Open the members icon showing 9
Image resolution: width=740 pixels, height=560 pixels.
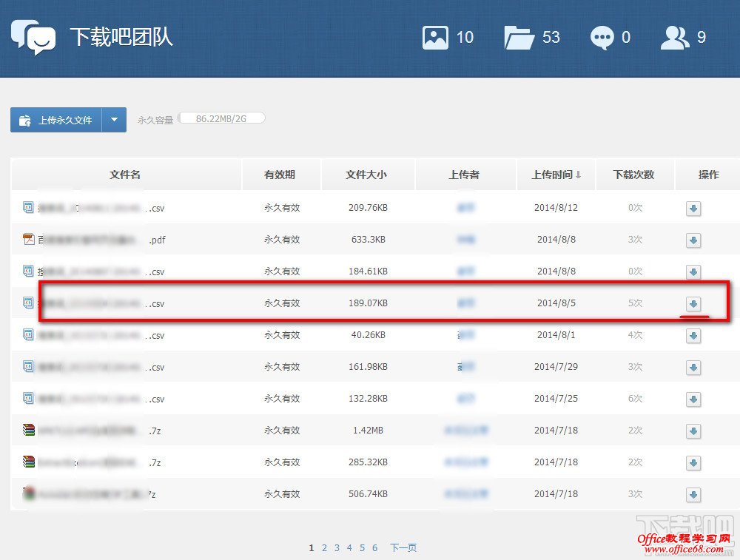[x=675, y=38]
